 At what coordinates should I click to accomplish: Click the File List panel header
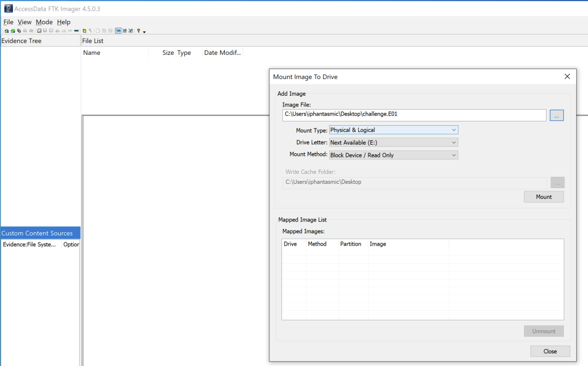335,41
